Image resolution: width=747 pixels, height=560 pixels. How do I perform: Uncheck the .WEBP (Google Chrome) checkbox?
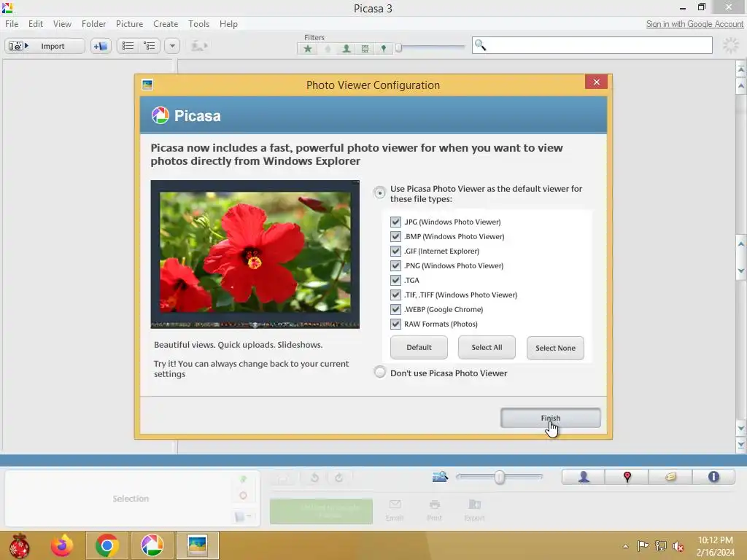pos(395,309)
